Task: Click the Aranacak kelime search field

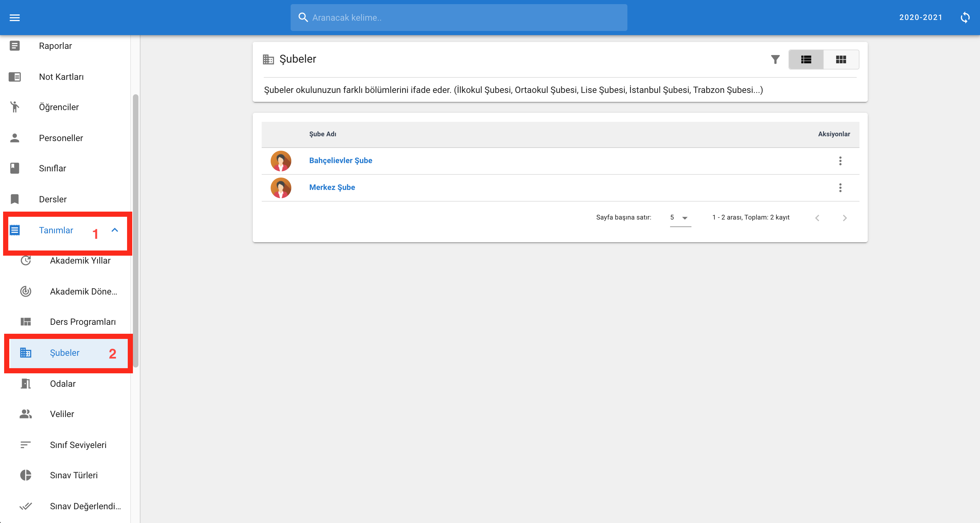Action: click(x=459, y=18)
